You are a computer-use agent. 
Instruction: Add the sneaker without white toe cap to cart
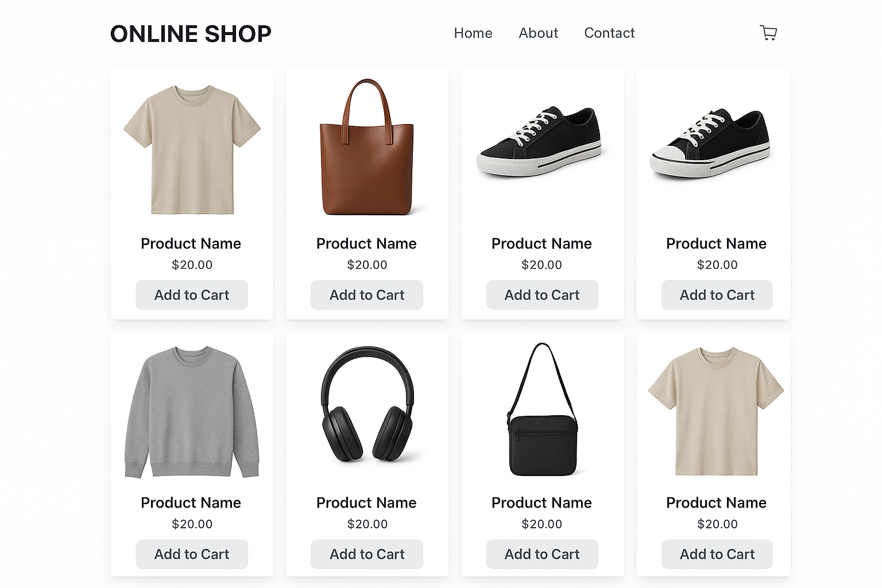point(542,295)
